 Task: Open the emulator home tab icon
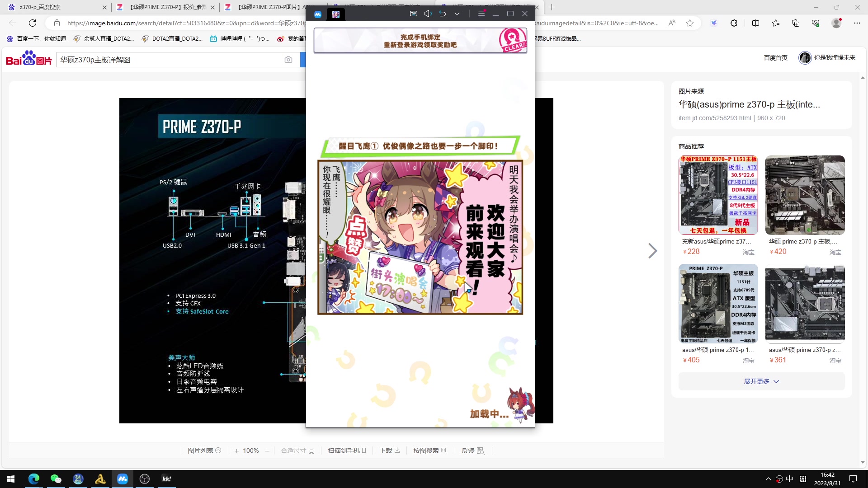point(318,14)
